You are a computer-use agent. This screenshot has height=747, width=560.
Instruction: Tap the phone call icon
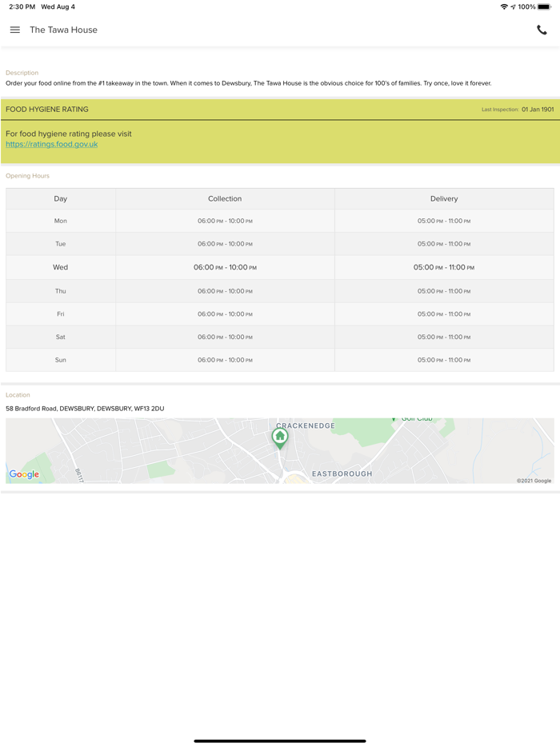(x=542, y=30)
